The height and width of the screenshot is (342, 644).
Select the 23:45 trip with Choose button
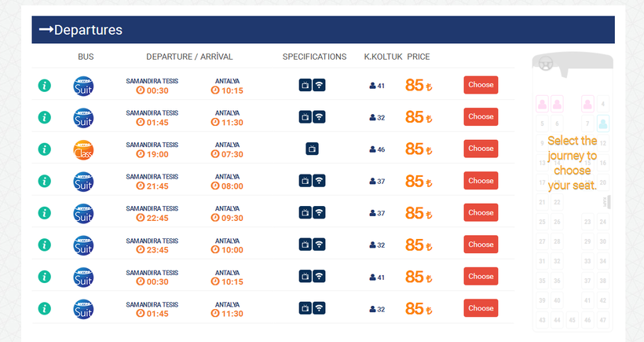click(481, 245)
